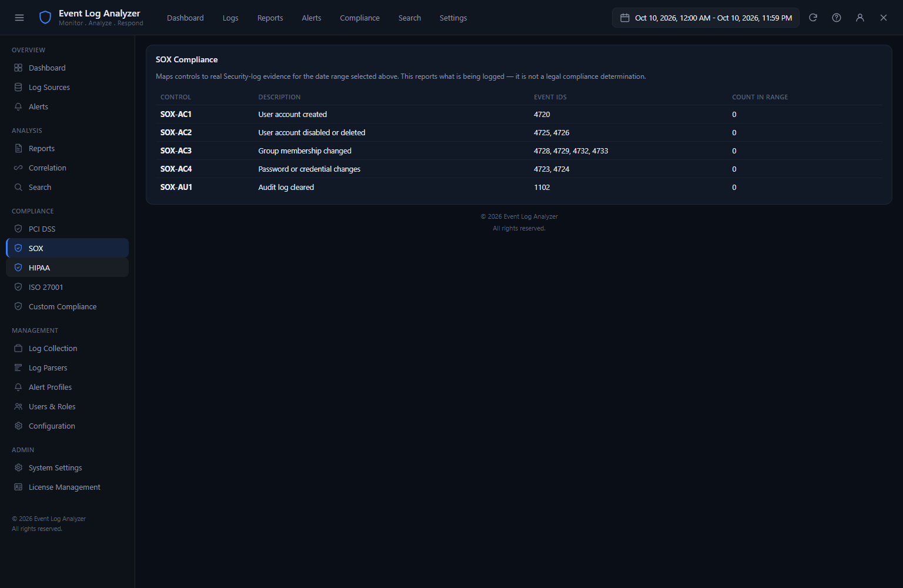
Task: Switch to the Alerts top tab
Action: 312,18
